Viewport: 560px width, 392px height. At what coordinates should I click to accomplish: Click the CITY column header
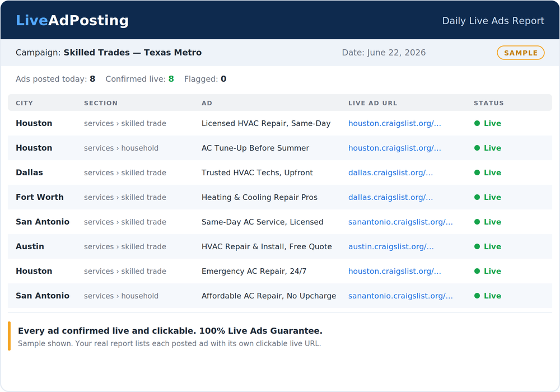pyautogui.click(x=24, y=103)
